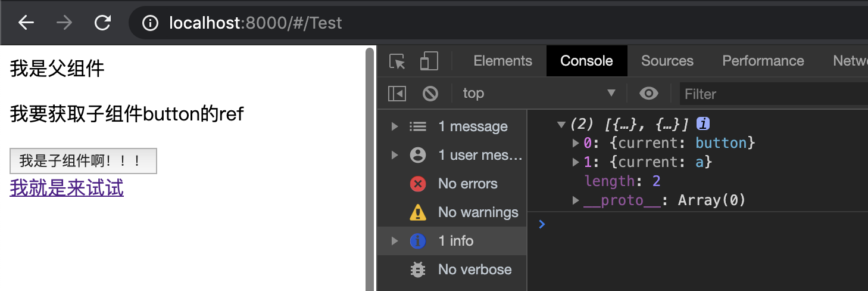Click the site information icon
The height and width of the screenshot is (291, 868).
pos(151,23)
